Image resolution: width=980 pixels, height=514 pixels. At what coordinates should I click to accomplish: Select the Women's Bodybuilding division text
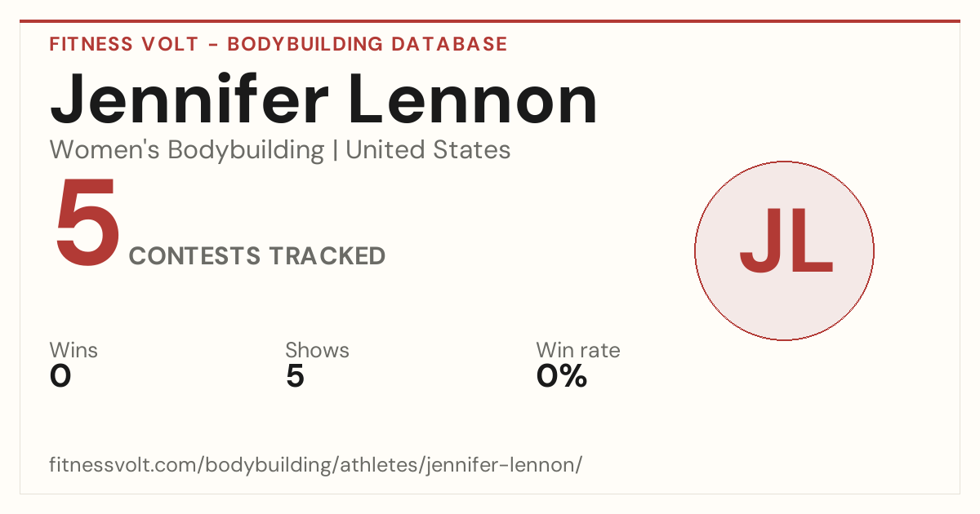[187, 150]
